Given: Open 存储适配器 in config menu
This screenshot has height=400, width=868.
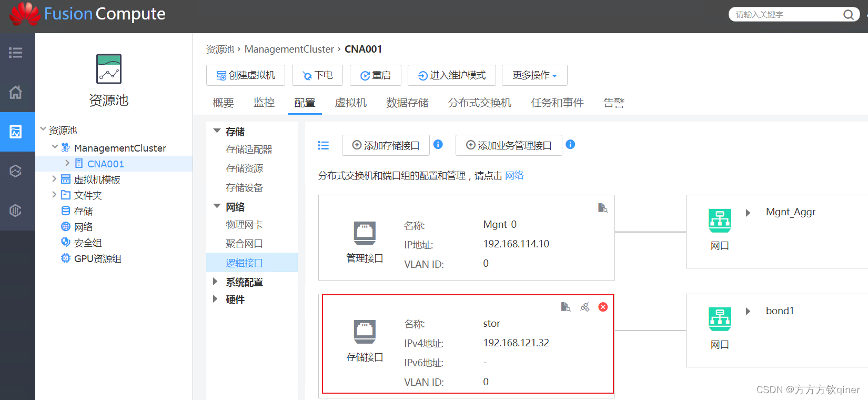Looking at the screenshot, I should point(249,149).
